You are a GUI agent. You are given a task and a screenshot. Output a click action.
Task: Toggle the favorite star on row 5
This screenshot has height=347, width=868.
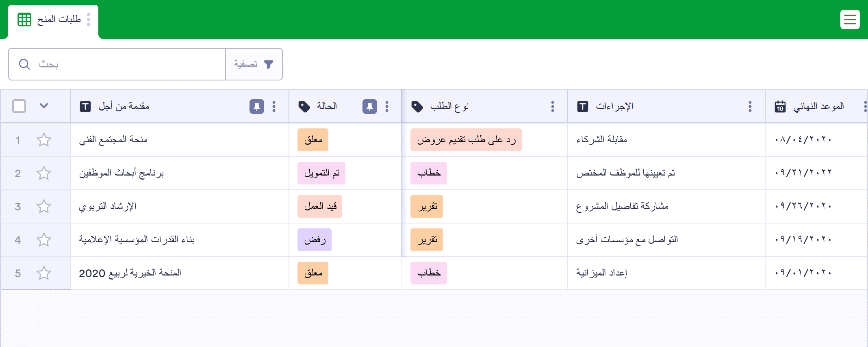pyautogui.click(x=44, y=273)
